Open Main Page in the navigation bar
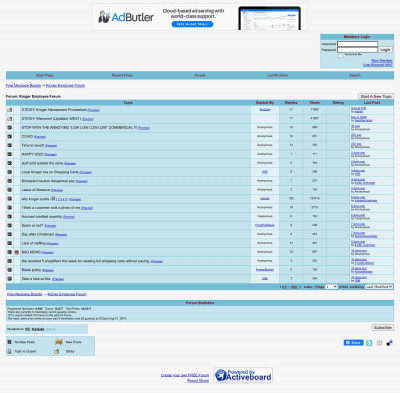The width and height of the screenshot is (400, 393). 45,75
